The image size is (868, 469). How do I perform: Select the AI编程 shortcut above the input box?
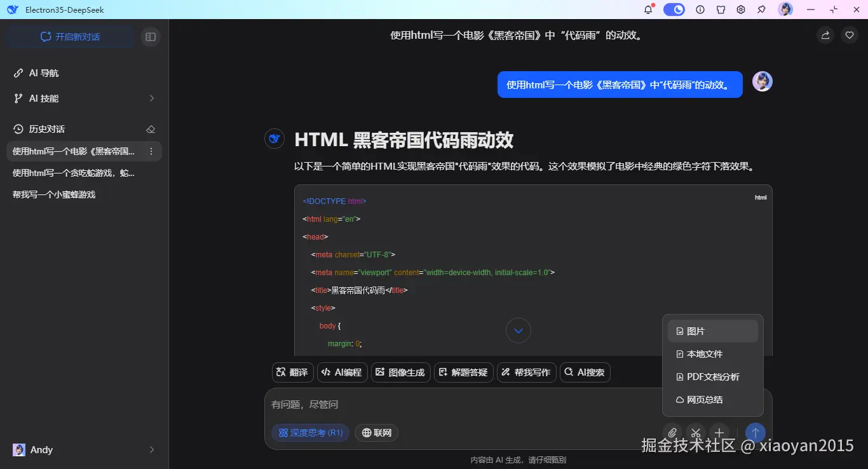(342, 372)
